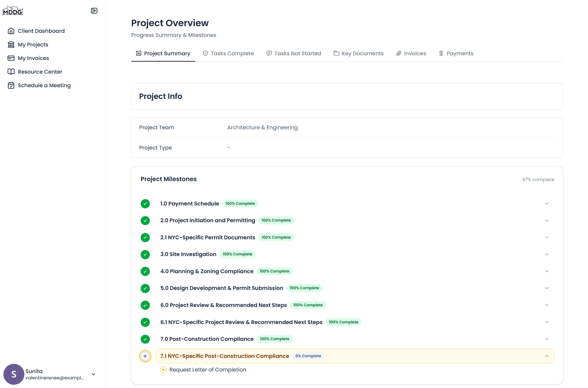
Task: Switch to the Project Summary tab
Action: (x=163, y=53)
